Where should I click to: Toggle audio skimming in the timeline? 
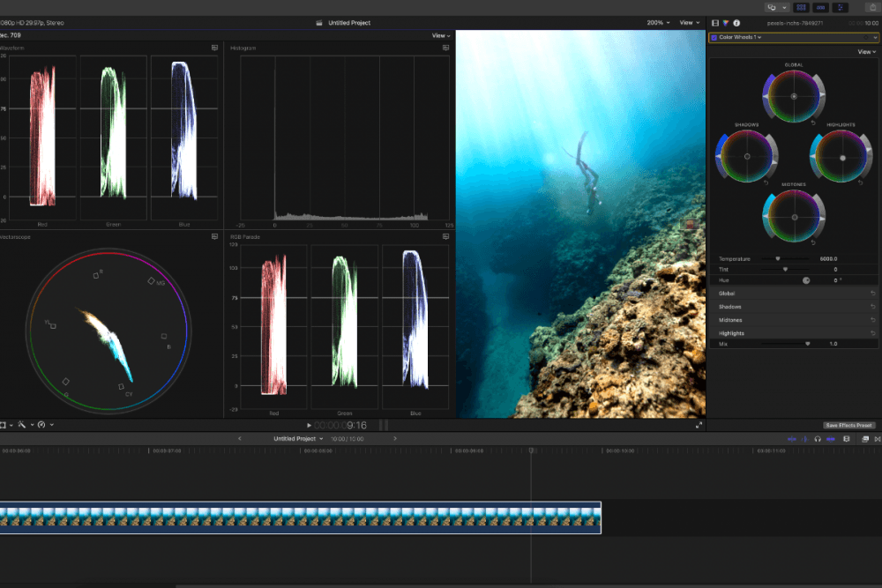(x=804, y=439)
